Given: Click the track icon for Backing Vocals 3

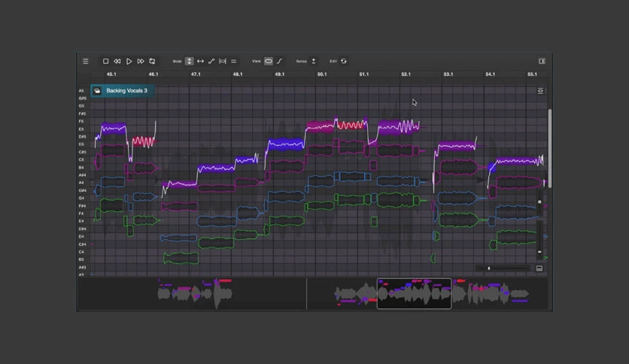Looking at the screenshot, I should pyautogui.click(x=97, y=91).
